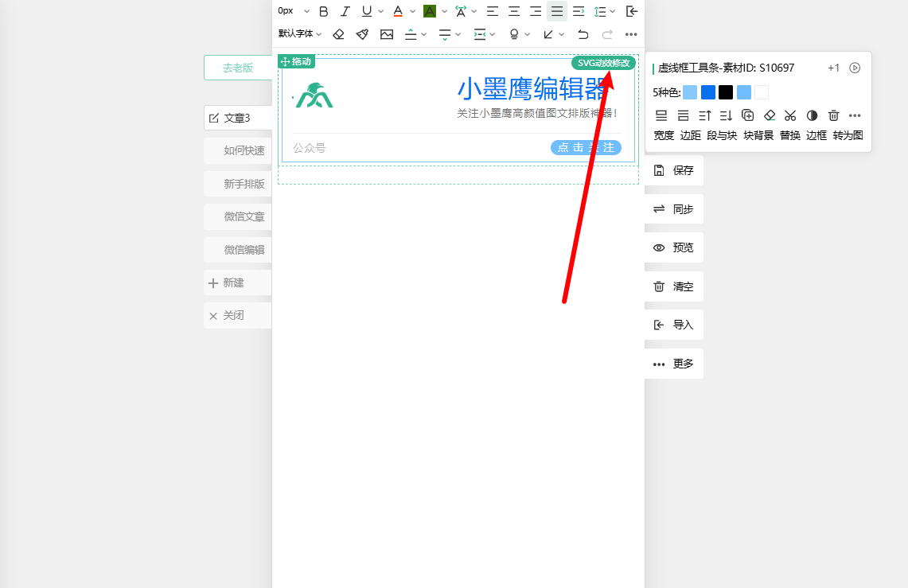
Task: Click the duplicate block icon
Action: coord(747,115)
